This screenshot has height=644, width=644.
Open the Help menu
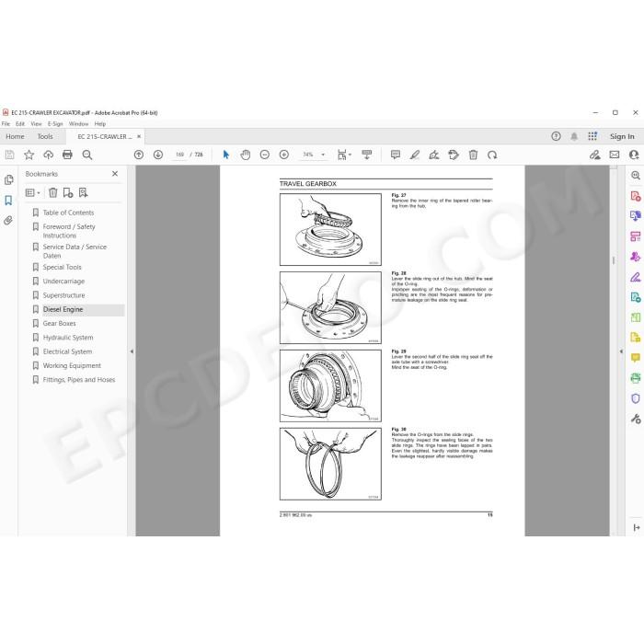click(99, 123)
